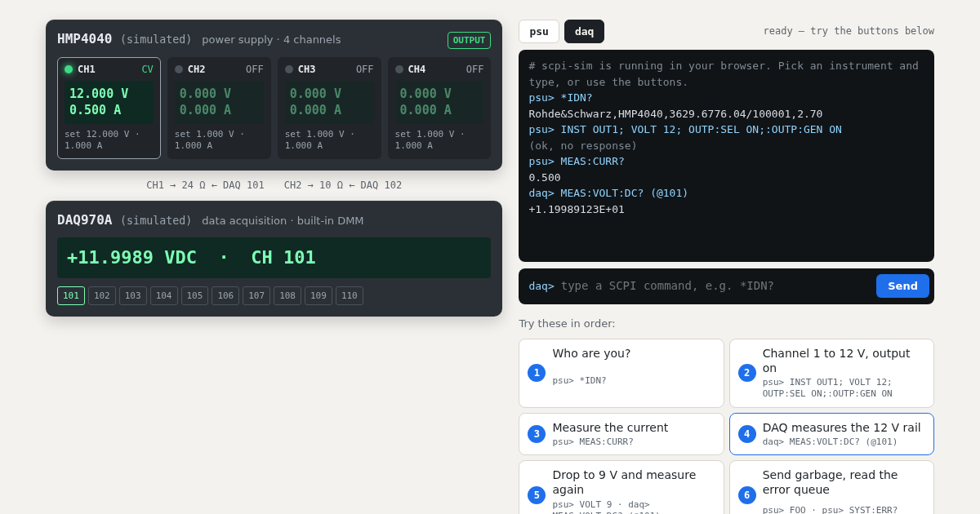Run step 2 Channel 1 to 12 V
980x514 pixels.
pos(831,373)
